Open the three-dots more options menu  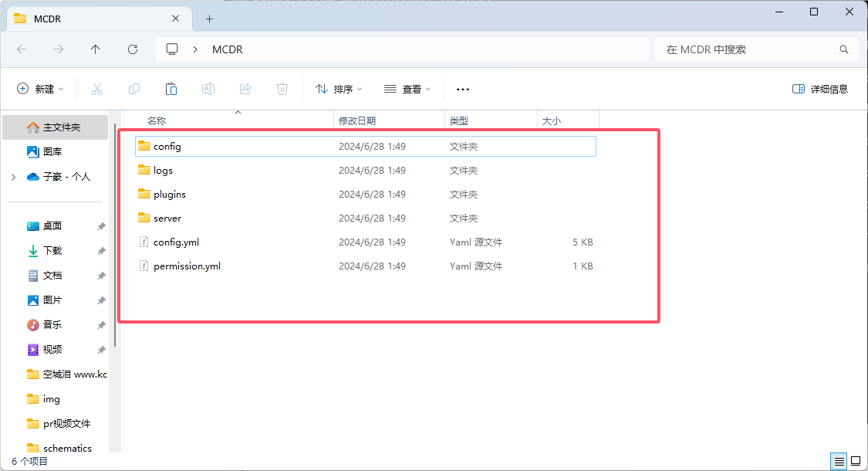(463, 90)
